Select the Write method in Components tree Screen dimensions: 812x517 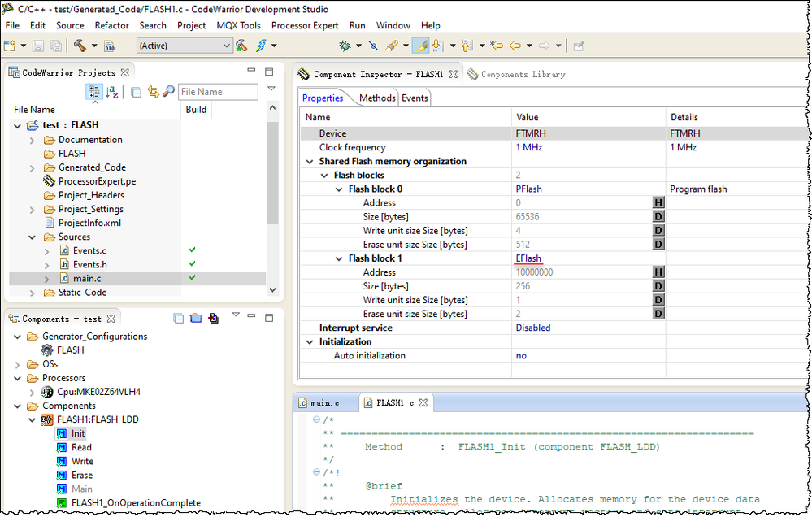pos(82,462)
